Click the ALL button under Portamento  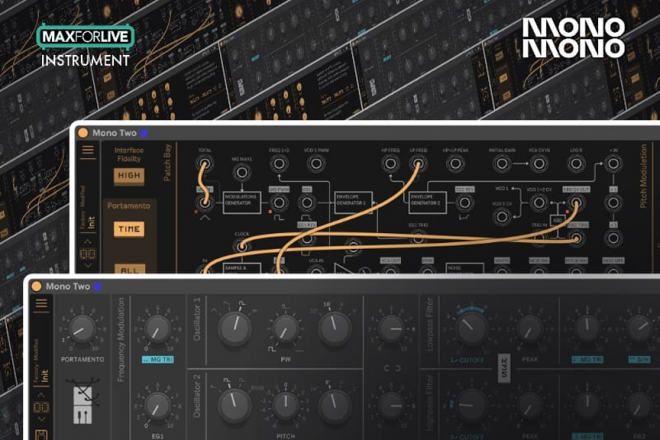point(130,269)
